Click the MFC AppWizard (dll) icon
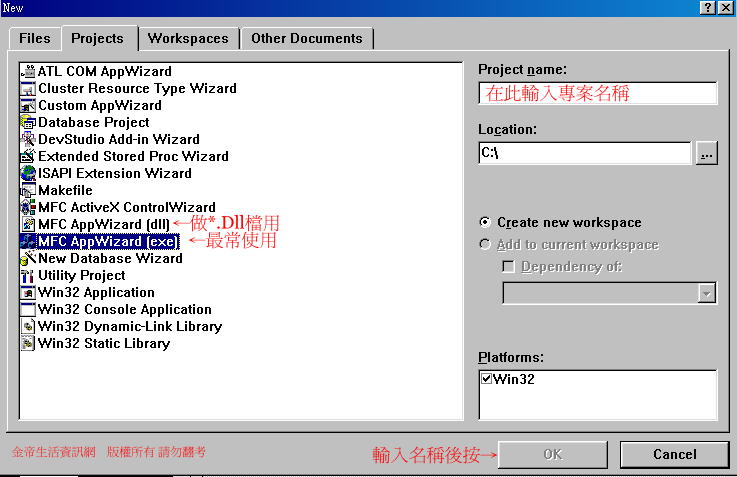The width and height of the screenshot is (737, 477). click(x=28, y=224)
